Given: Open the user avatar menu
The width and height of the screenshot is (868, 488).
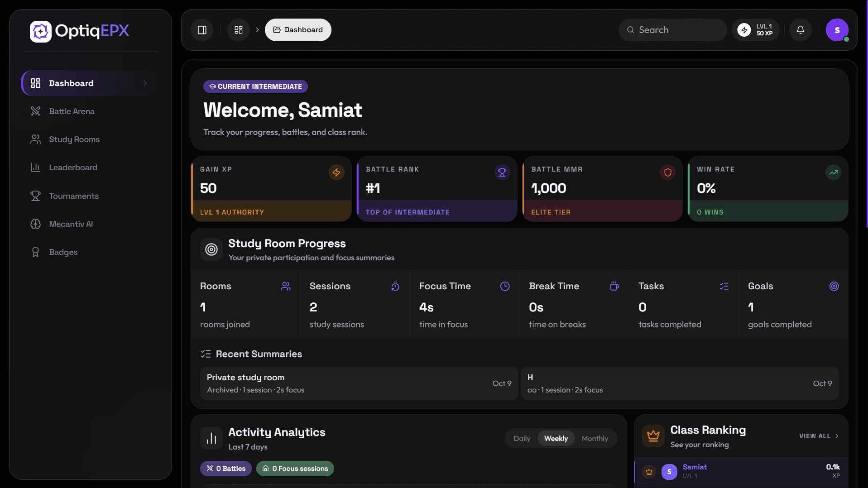Looking at the screenshot, I should click(x=837, y=30).
